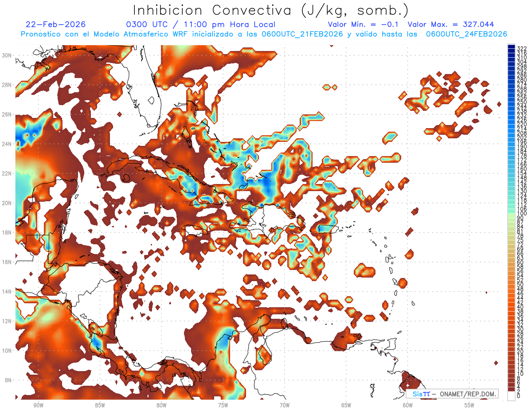Click the 28N latitude label
532x411 pixels.
tap(7, 85)
